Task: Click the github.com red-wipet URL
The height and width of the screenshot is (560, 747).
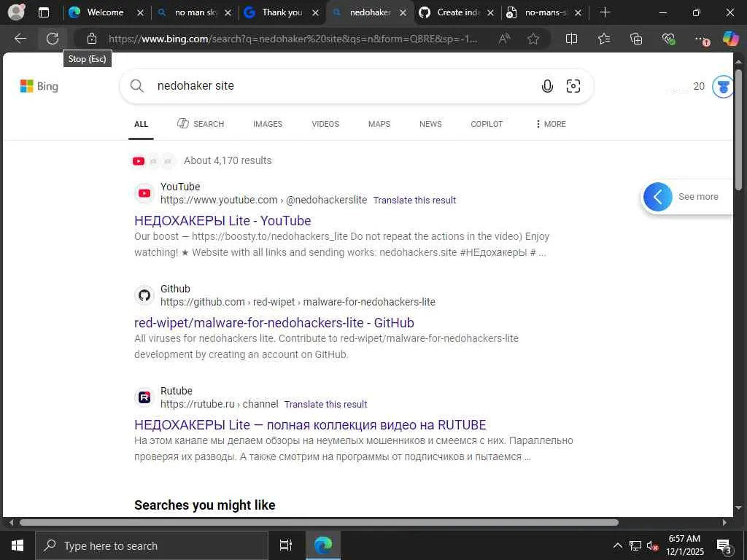Action: 298,302
